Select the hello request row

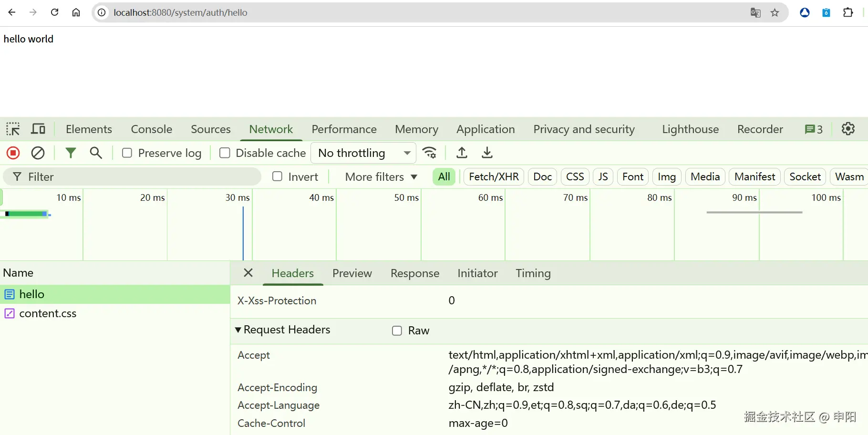pyautogui.click(x=115, y=294)
